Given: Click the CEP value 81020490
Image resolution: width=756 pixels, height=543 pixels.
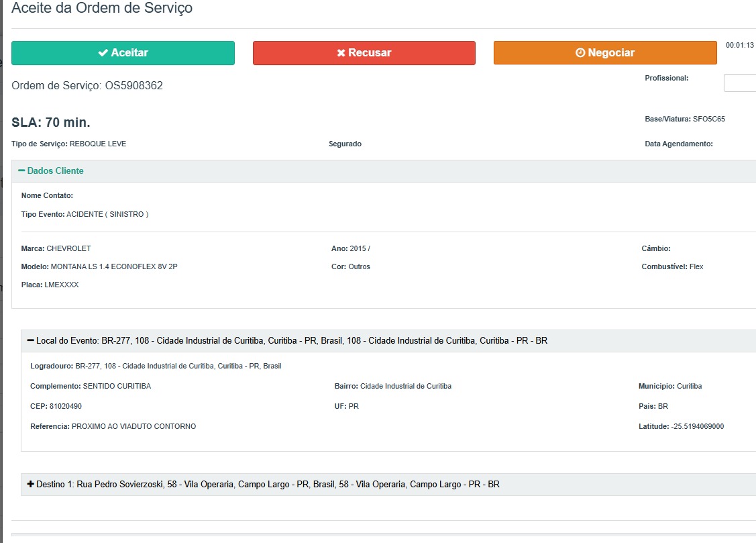Looking at the screenshot, I should click(x=65, y=406).
